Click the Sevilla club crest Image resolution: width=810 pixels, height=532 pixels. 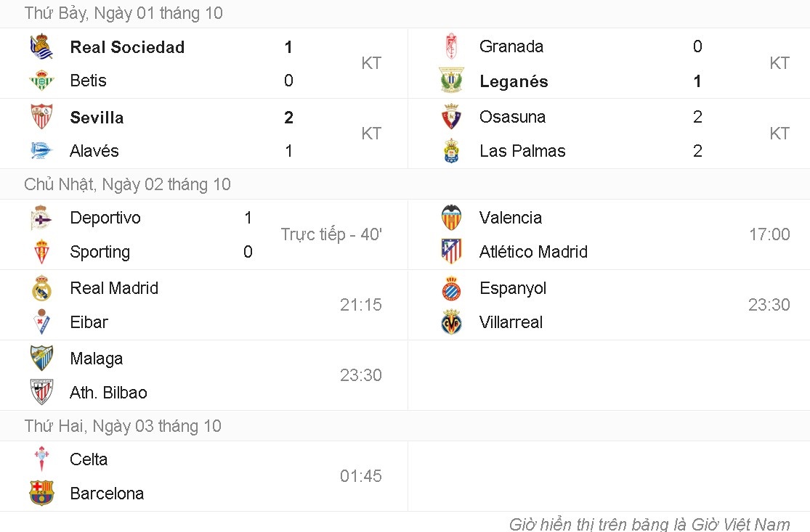pyautogui.click(x=41, y=117)
